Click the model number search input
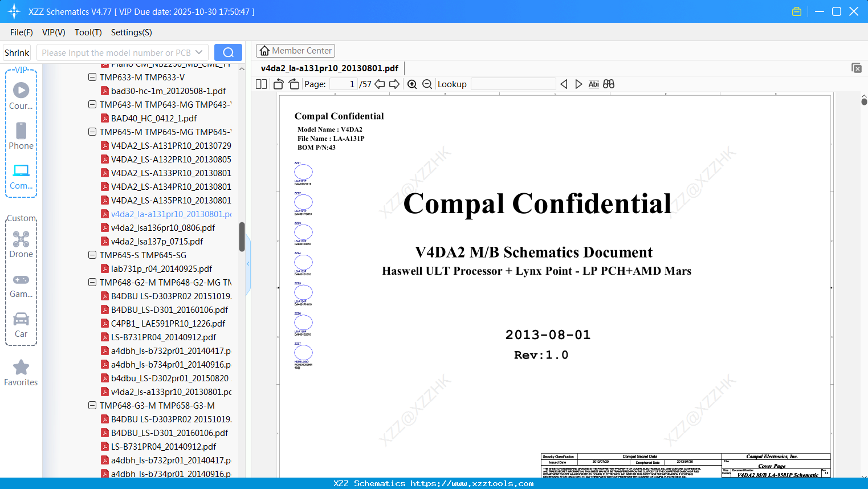The height and width of the screenshot is (489, 868). coord(116,52)
